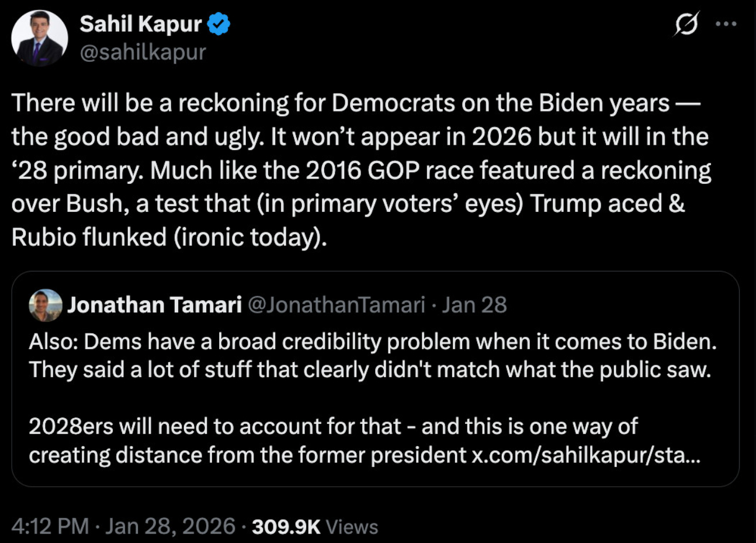Open the three-dot More options menu
Image resolution: width=756 pixels, height=543 pixels.
(x=726, y=25)
